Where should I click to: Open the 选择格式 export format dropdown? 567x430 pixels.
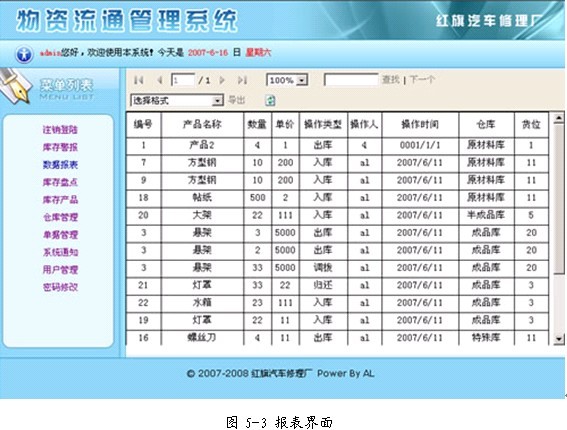tap(176, 100)
